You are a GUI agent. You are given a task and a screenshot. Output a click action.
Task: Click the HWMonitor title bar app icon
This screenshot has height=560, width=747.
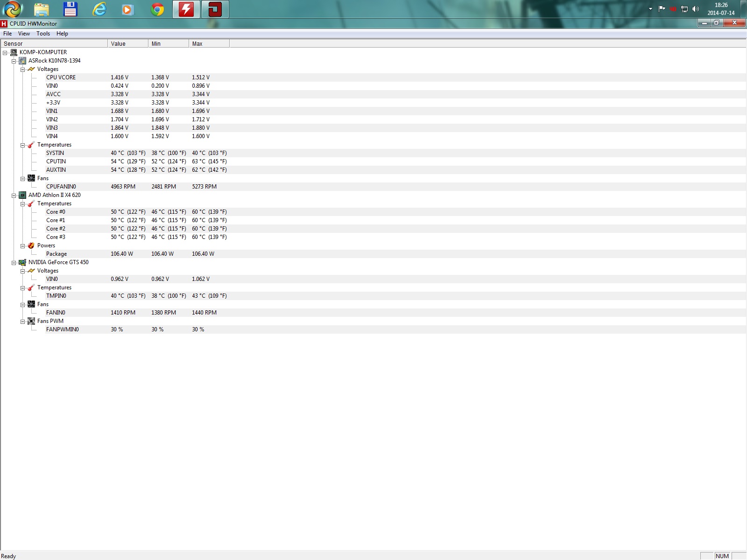tap(4, 24)
